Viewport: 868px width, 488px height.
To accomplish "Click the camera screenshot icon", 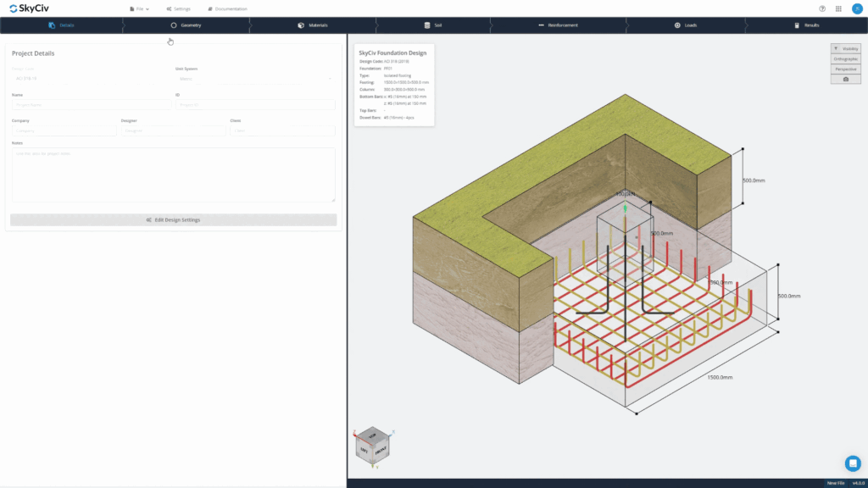I will pos(845,79).
